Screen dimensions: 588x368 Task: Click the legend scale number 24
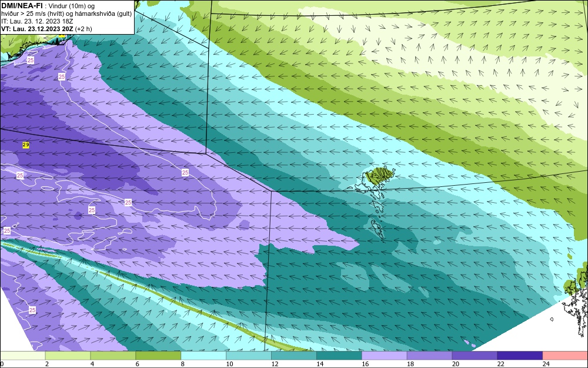coord(546,364)
